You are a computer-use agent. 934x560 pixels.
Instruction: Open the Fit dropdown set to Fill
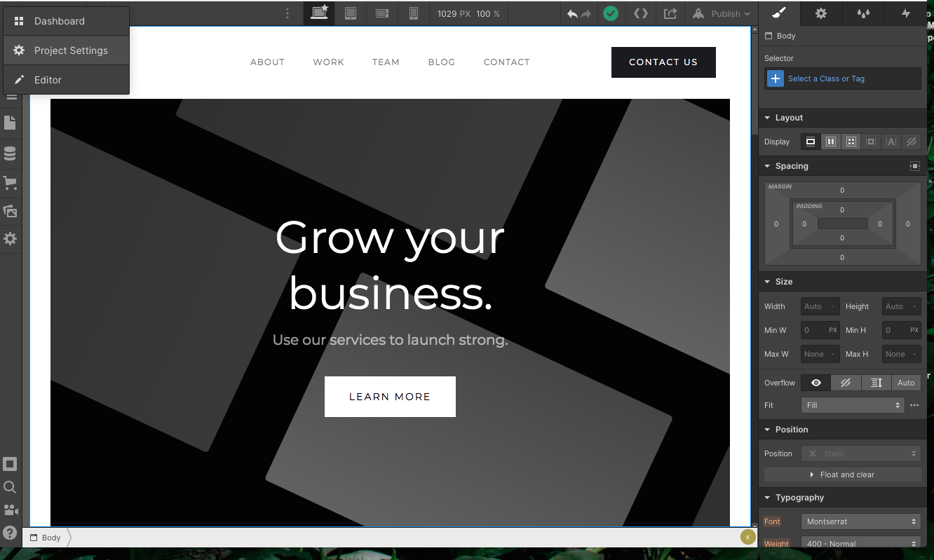pyautogui.click(x=853, y=405)
